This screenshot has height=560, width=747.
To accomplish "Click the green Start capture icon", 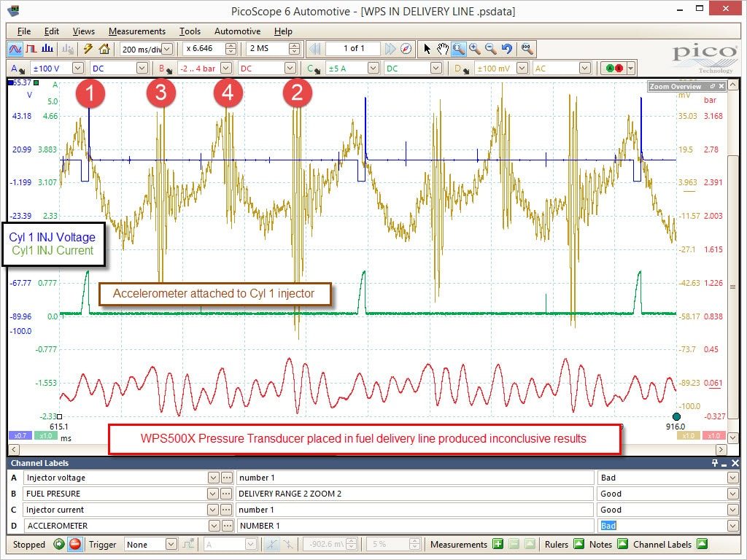I will (59, 544).
